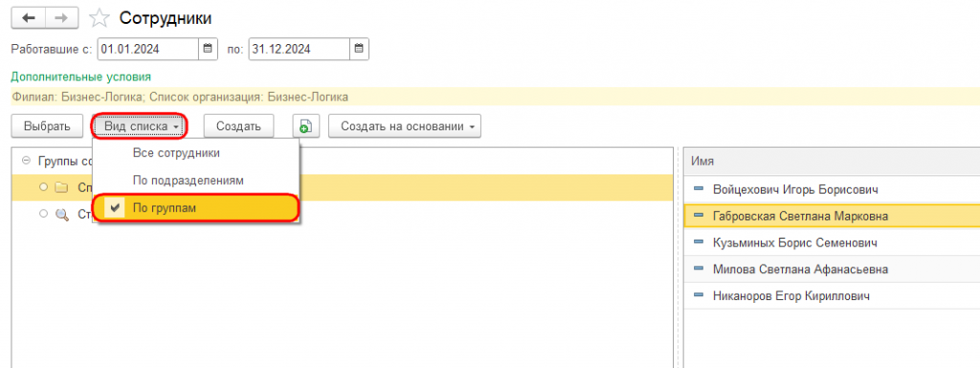Click the copy-create icon with green plus
The height and width of the screenshot is (368, 980).
coord(305,126)
